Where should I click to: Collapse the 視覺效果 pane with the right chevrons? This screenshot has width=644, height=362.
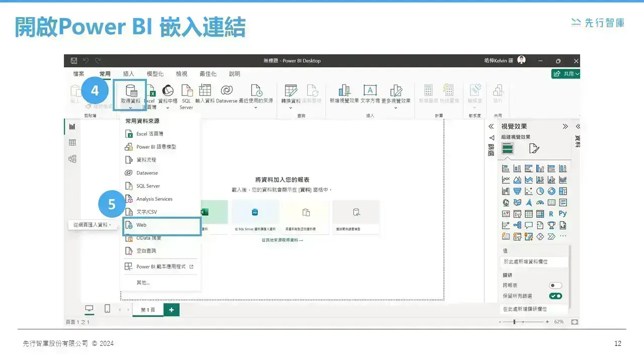point(565,127)
